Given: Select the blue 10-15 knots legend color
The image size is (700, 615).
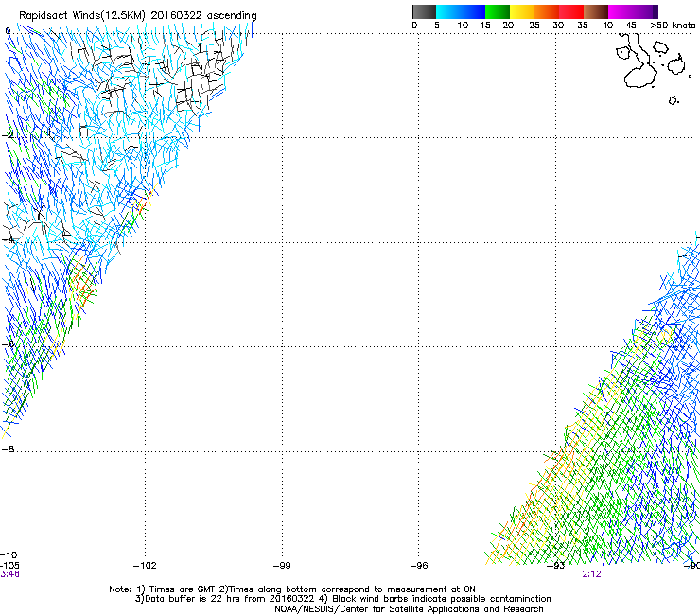Looking at the screenshot, I should pyautogui.click(x=473, y=11).
